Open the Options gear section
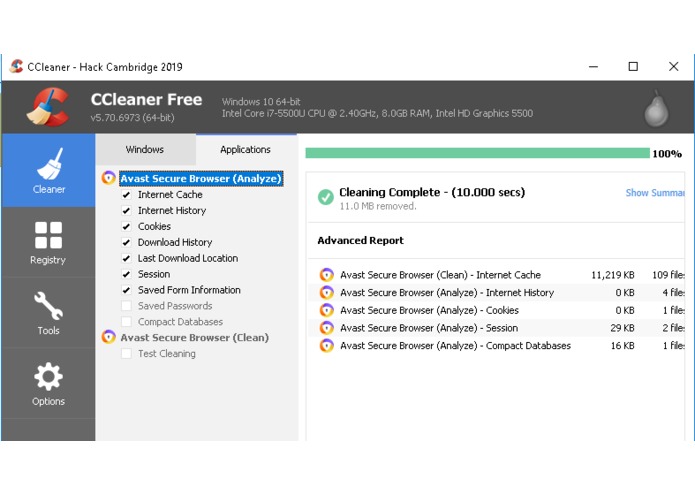 coord(48,384)
